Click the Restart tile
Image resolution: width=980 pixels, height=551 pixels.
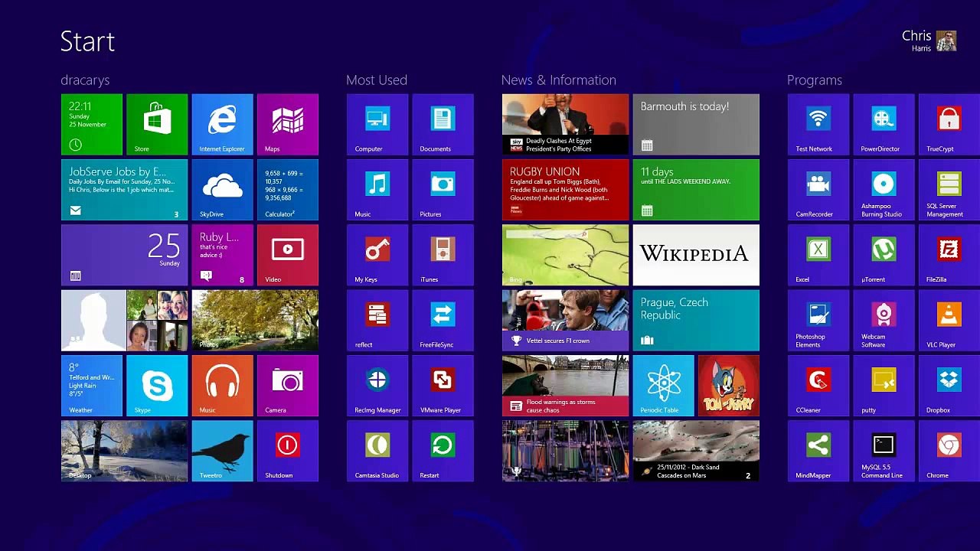click(x=443, y=451)
